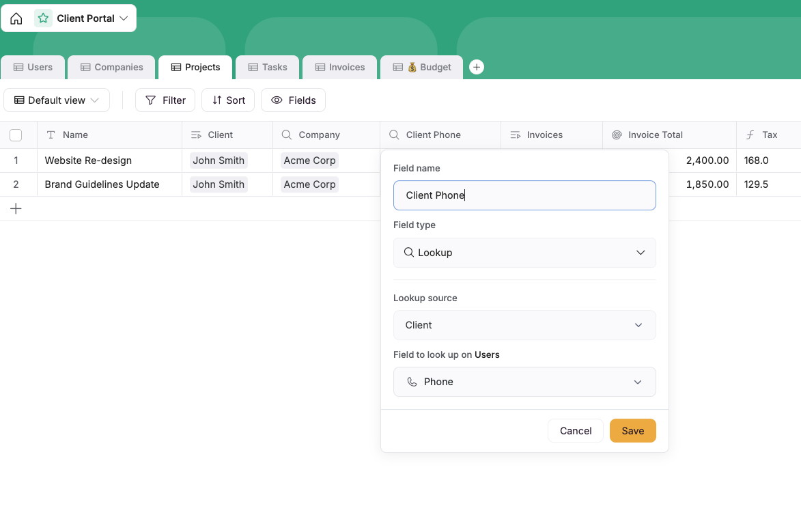The image size is (801, 532).
Task: Click the Invoice Total column header
Action: coord(670,135)
